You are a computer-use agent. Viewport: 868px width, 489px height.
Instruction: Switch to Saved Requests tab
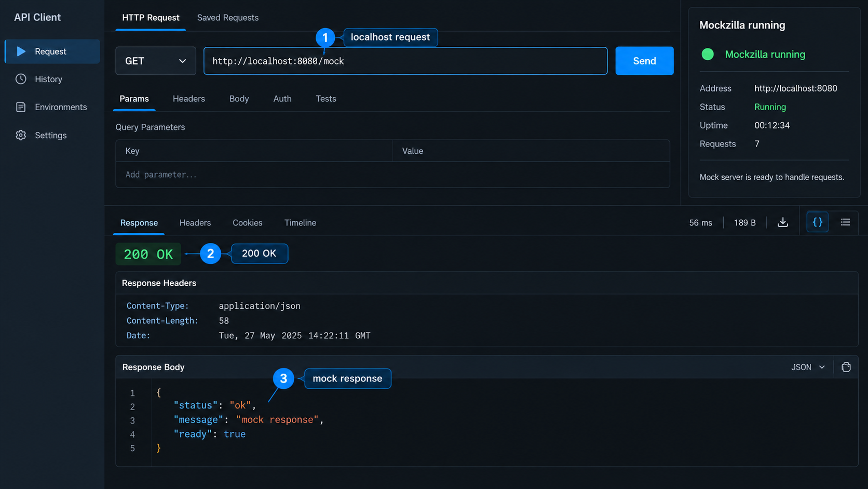click(228, 18)
